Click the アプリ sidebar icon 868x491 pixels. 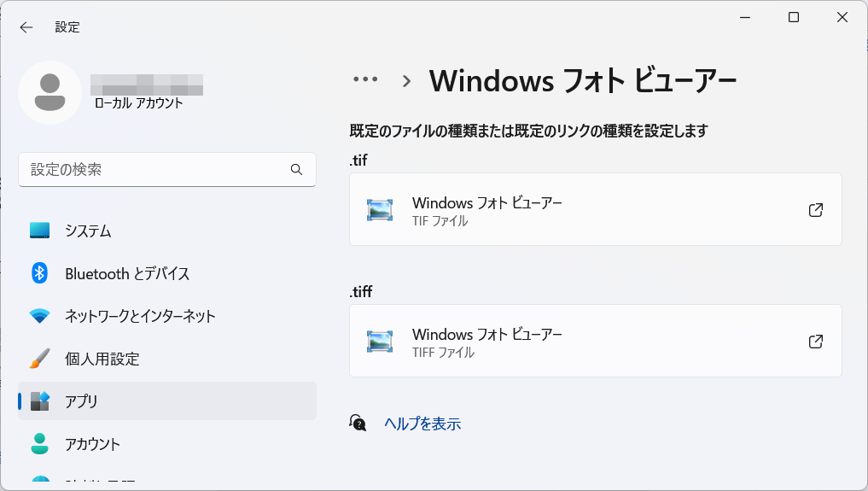(x=39, y=400)
